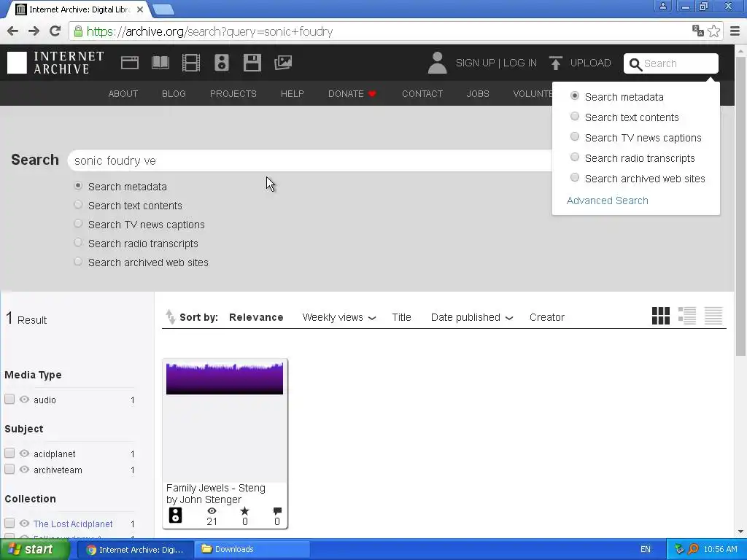
Task: Click the upload arrow icon
Action: coord(555,63)
